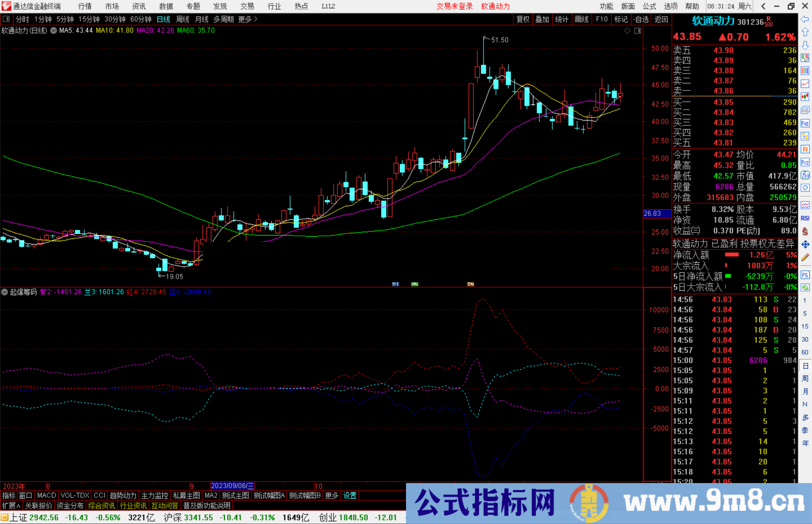Click the down arrow icon in right sidebar

point(805,45)
